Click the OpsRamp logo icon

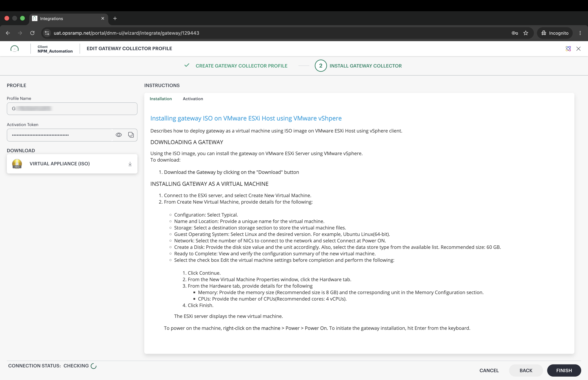15,49
